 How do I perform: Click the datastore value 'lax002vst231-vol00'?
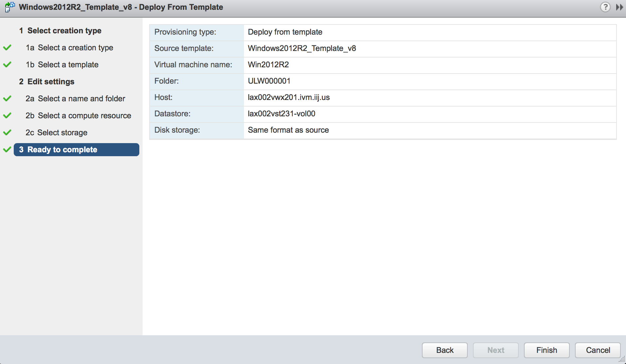click(282, 114)
